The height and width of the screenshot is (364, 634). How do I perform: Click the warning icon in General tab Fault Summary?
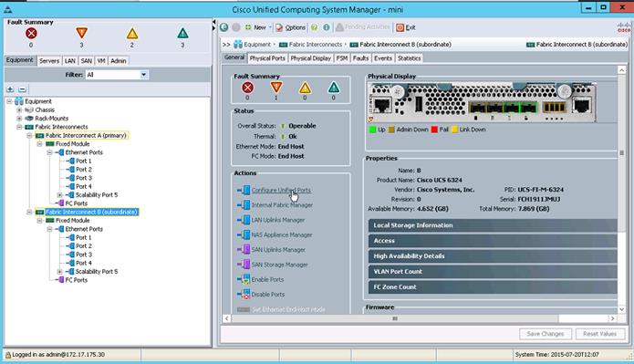pos(334,88)
